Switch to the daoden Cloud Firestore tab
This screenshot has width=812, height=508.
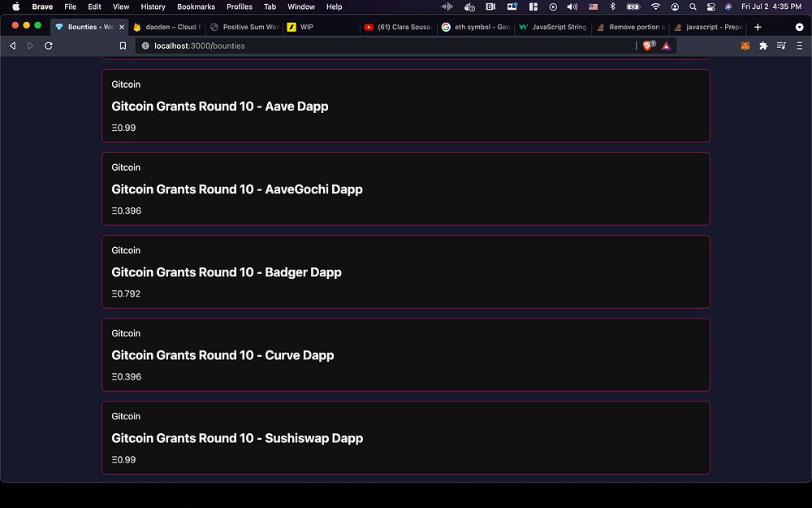click(x=167, y=27)
